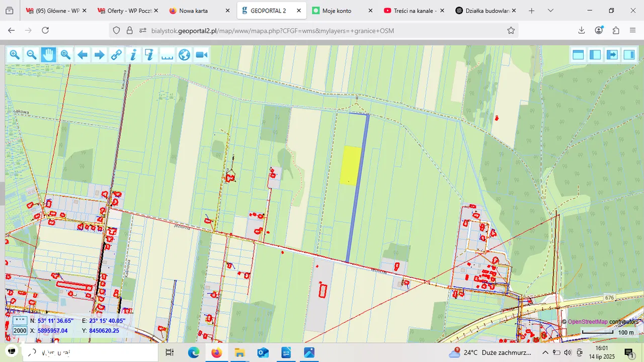Go to previous map view arrow
The image size is (644, 362).
(x=83, y=55)
